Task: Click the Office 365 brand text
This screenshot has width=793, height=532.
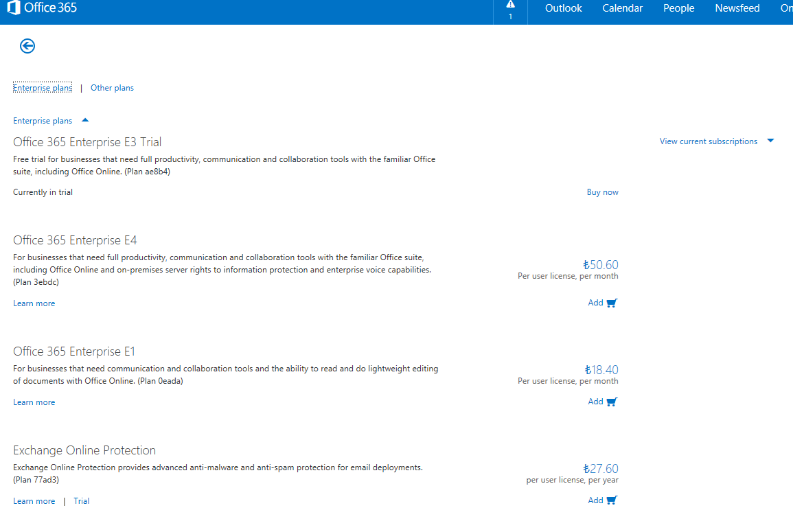Action: click(x=51, y=8)
